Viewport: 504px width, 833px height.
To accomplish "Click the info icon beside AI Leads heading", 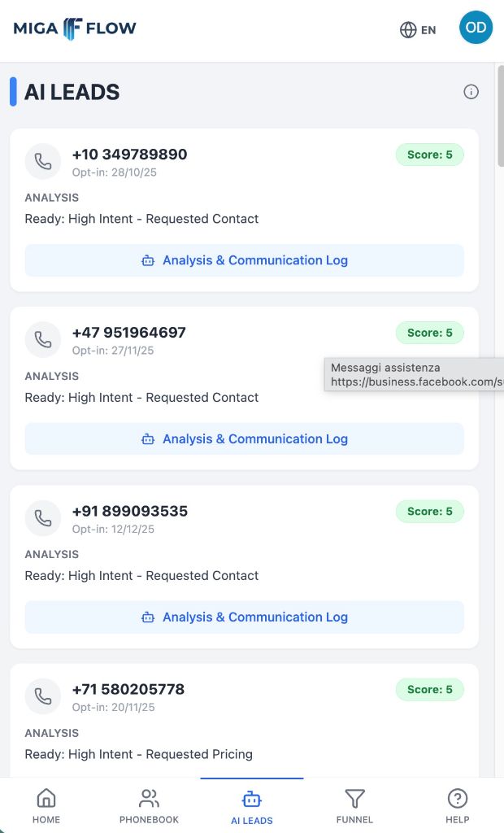I will coord(471,92).
